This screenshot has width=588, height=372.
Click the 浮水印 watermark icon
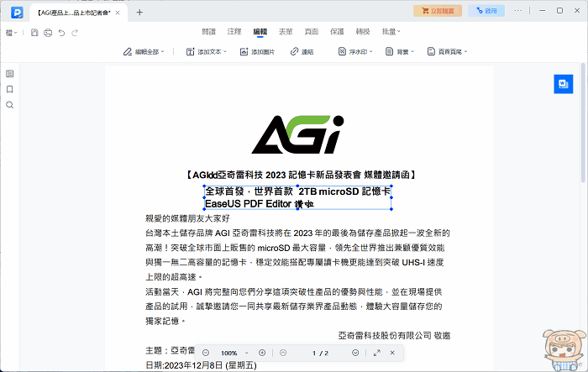(342, 51)
